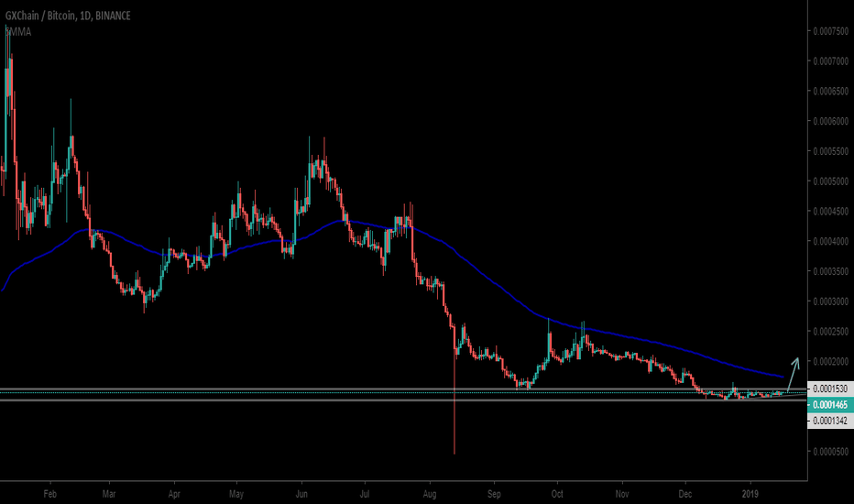Click the 0.0002000 price axis label
854x504 pixels.
pyautogui.click(x=830, y=362)
